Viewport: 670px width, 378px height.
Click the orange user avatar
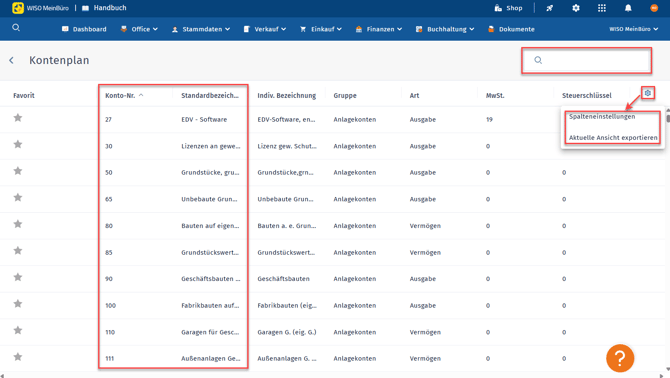654,8
